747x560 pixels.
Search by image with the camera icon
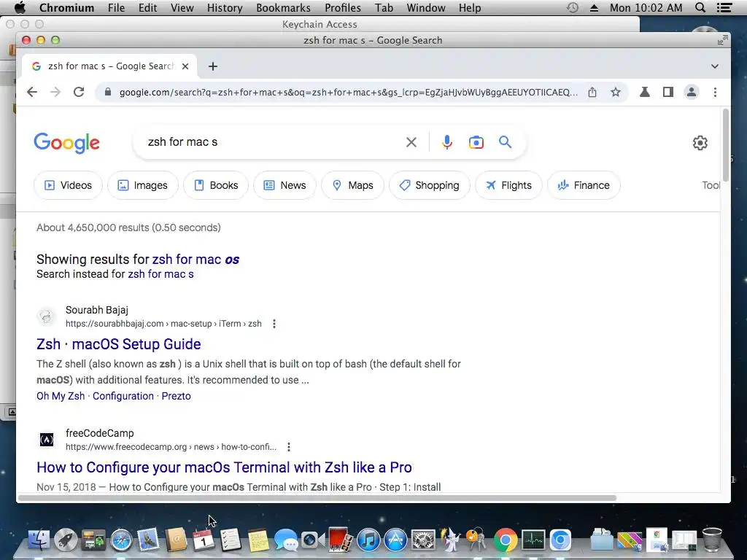coord(476,142)
